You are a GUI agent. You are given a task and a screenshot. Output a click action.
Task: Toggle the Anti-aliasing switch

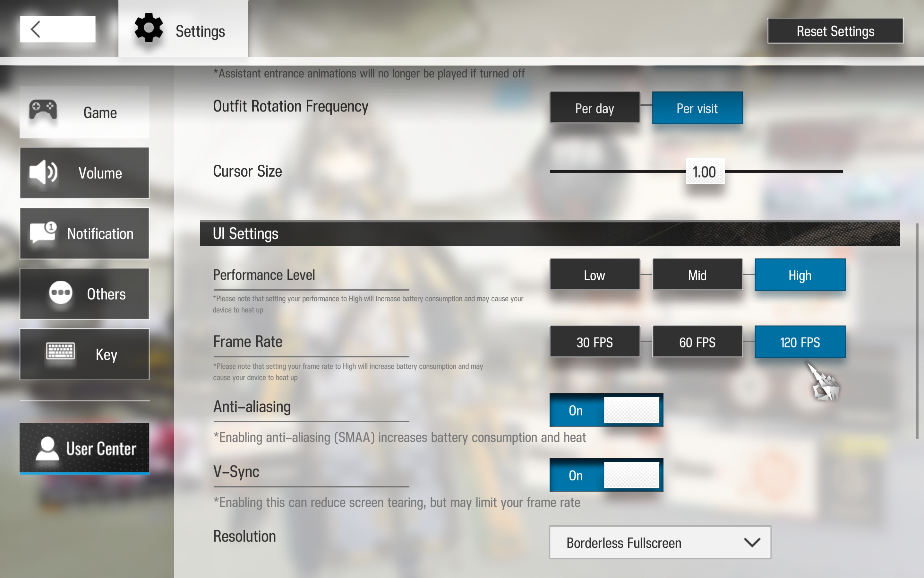pos(606,410)
